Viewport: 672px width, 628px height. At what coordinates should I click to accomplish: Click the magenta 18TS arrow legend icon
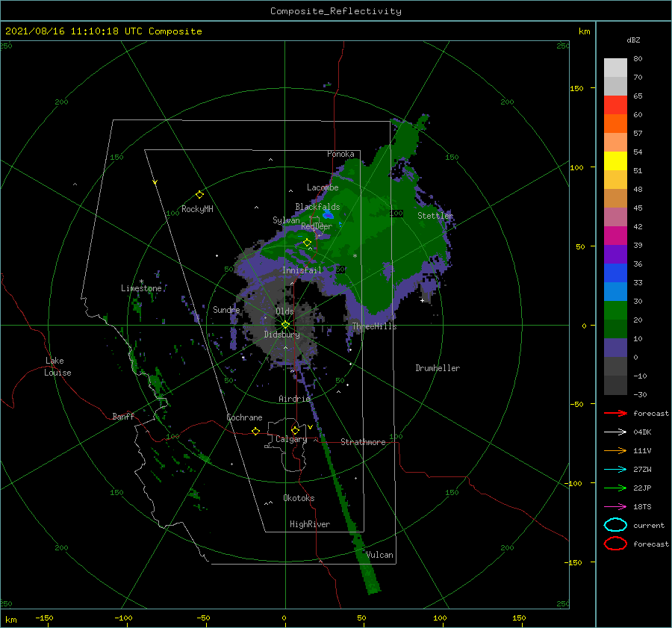coord(615,506)
